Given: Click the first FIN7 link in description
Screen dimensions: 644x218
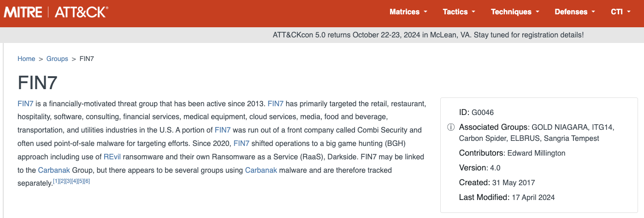Looking at the screenshot, I should 25,103.
